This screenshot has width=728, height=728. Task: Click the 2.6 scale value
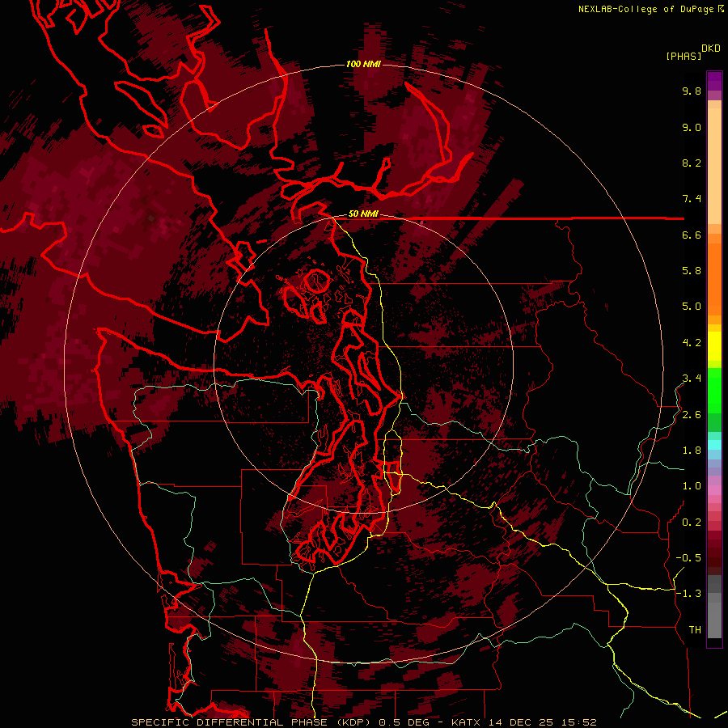click(x=692, y=415)
